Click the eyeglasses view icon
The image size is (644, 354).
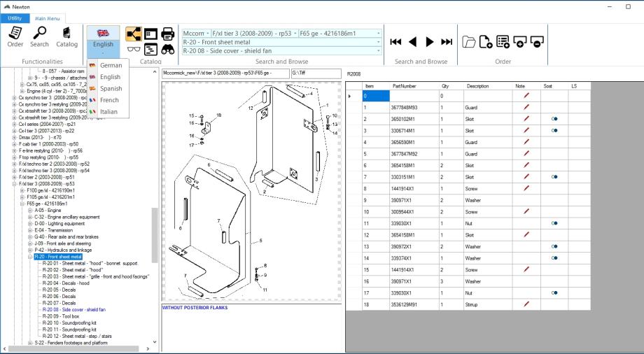tap(133, 49)
